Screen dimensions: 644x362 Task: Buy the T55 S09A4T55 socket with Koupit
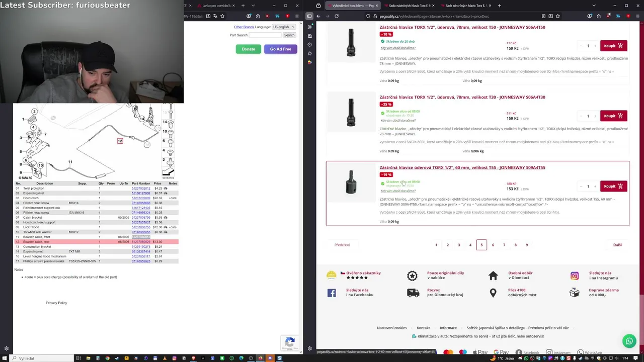(613, 186)
